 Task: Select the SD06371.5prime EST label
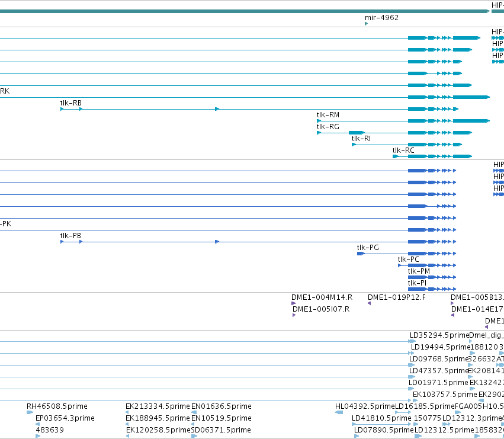[x=221, y=430]
